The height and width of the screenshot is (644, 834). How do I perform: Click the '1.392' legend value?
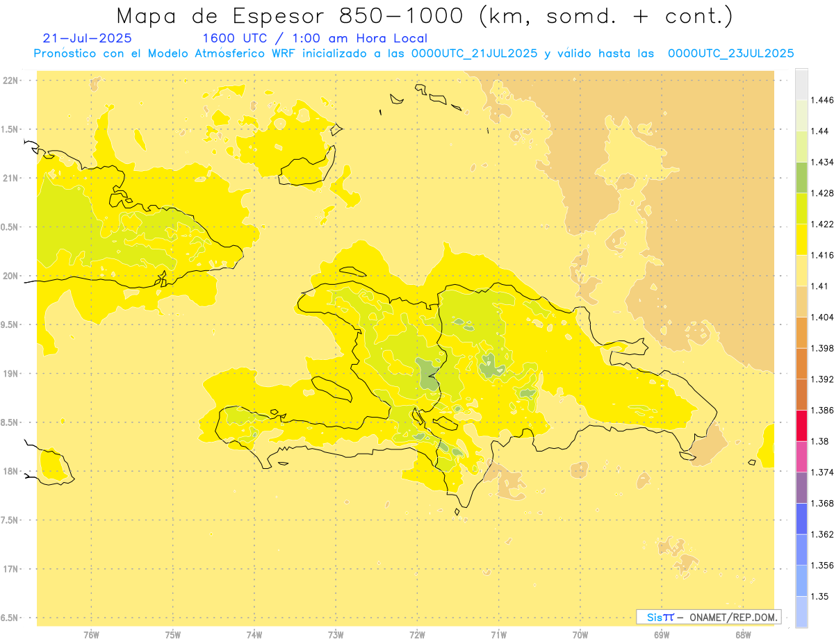click(x=822, y=379)
